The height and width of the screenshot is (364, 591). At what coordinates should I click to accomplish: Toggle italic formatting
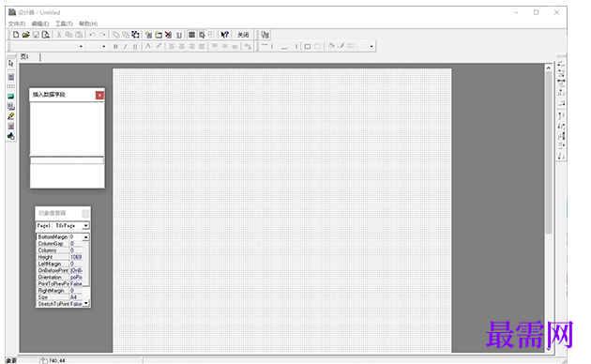point(125,46)
